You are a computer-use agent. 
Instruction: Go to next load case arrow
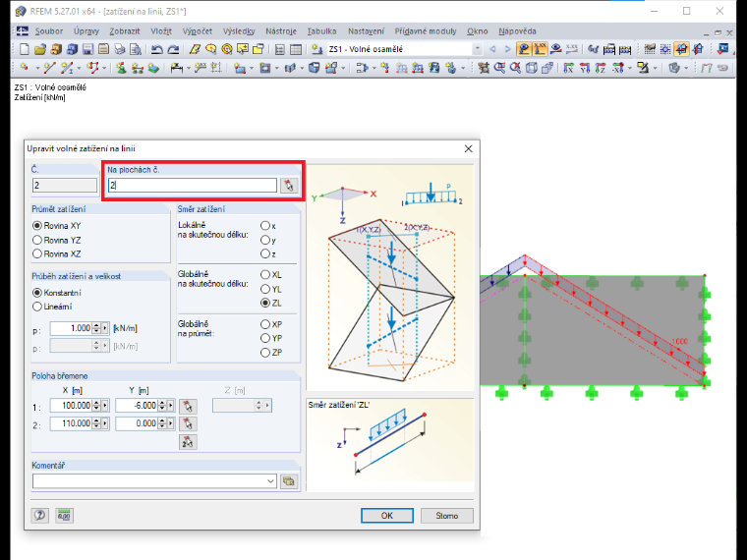508,49
